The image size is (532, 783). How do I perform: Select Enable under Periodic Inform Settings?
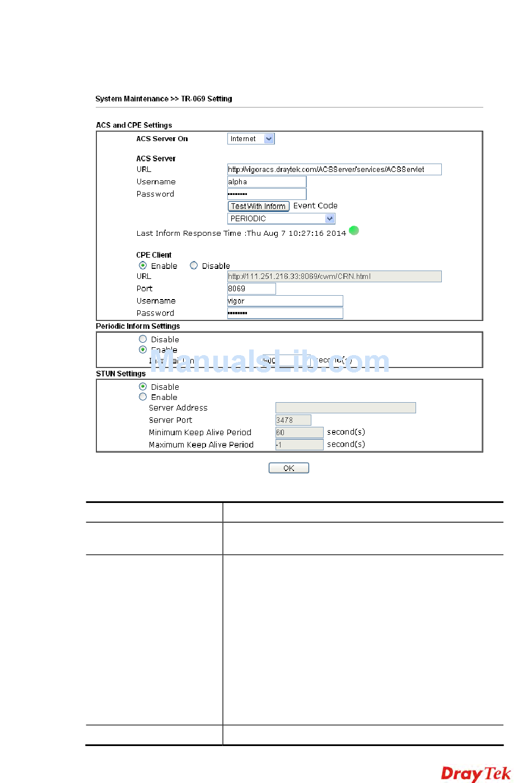[143, 349]
